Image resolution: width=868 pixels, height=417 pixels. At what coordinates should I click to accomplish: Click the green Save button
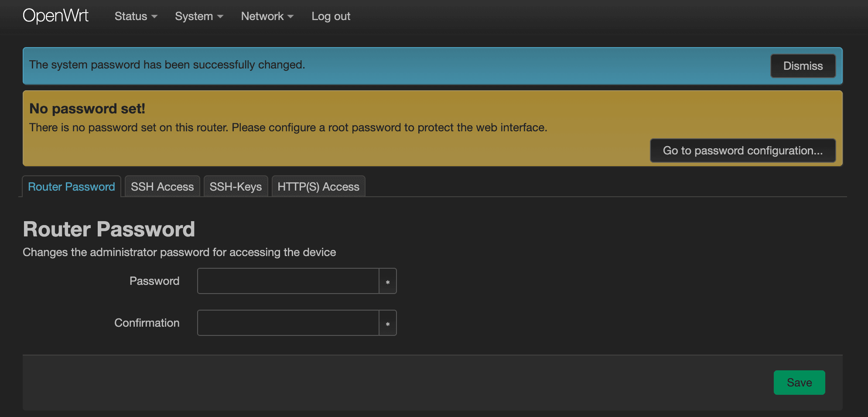[x=799, y=383]
